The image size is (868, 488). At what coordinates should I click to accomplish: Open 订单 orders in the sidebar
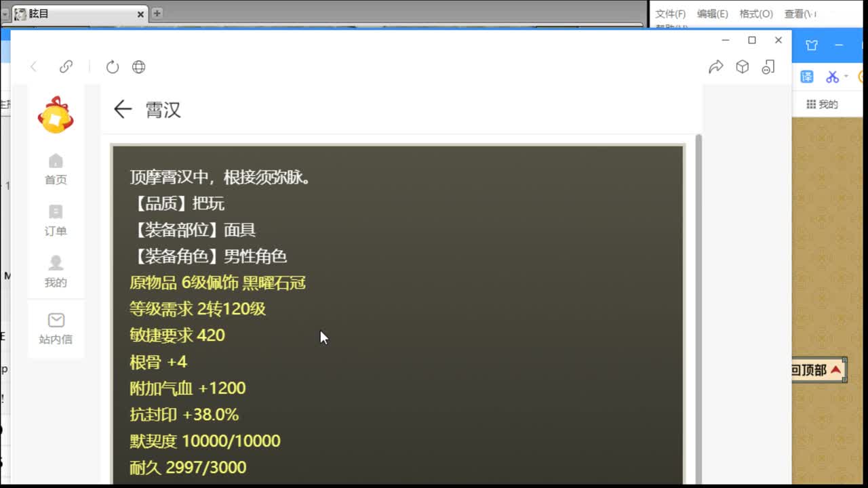point(56,220)
